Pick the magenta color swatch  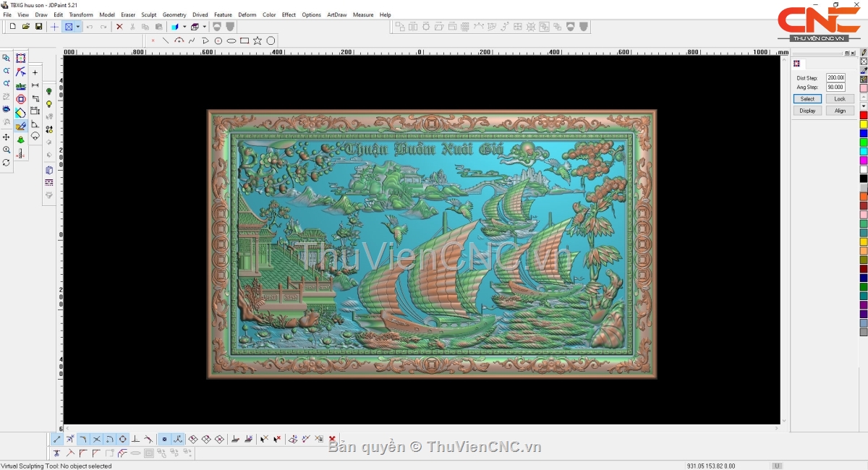(864, 161)
